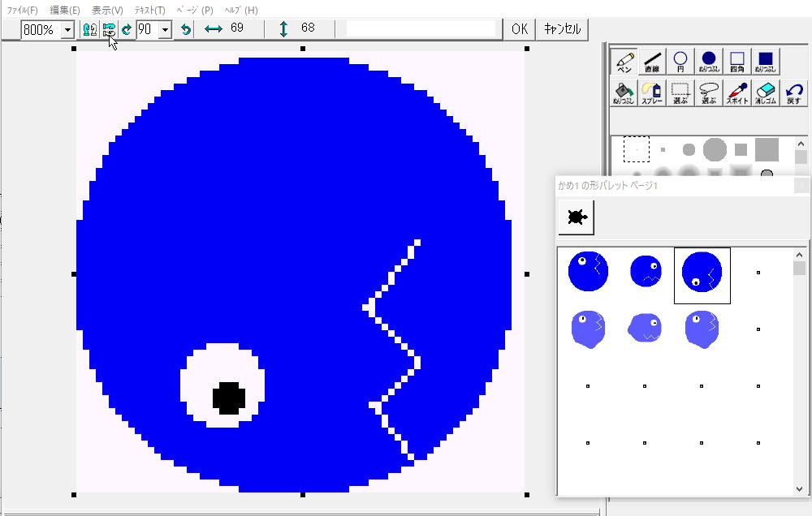Image resolution: width=812 pixels, height=516 pixels.
Task: Pick the 四角 outline rectangle tool
Action: point(737,62)
